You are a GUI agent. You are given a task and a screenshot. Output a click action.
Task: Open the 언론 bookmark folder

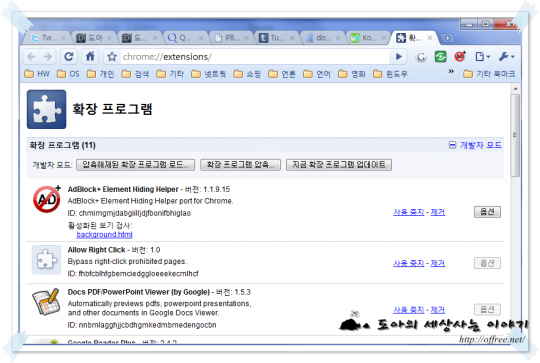[x=282, y=74]
